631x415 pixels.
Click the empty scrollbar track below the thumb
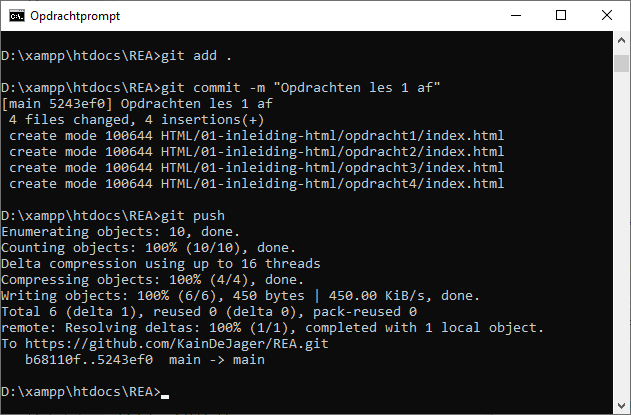point(621,233)
